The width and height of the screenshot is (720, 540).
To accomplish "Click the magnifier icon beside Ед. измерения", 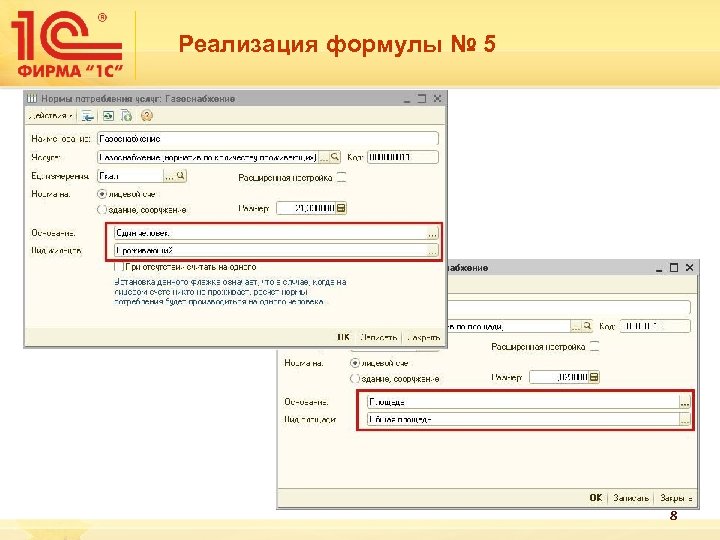I will tap(181, 176).
